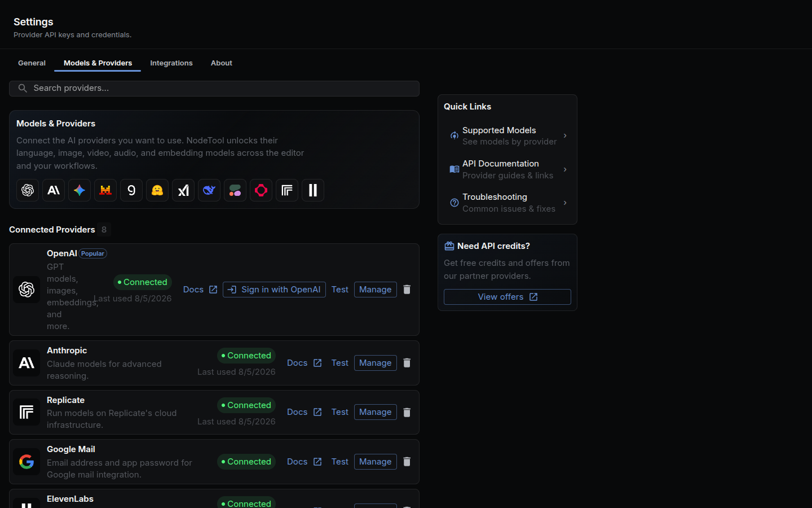Viewport: 812px width, 508px height.
Task: Click the Troubleshooting quick link text
Action: (495, 197)
